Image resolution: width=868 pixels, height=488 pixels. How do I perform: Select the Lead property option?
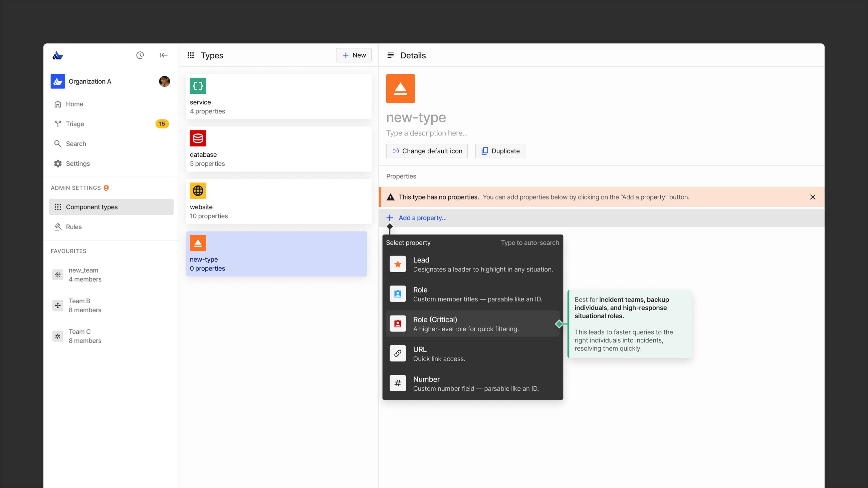coord(472,265)
